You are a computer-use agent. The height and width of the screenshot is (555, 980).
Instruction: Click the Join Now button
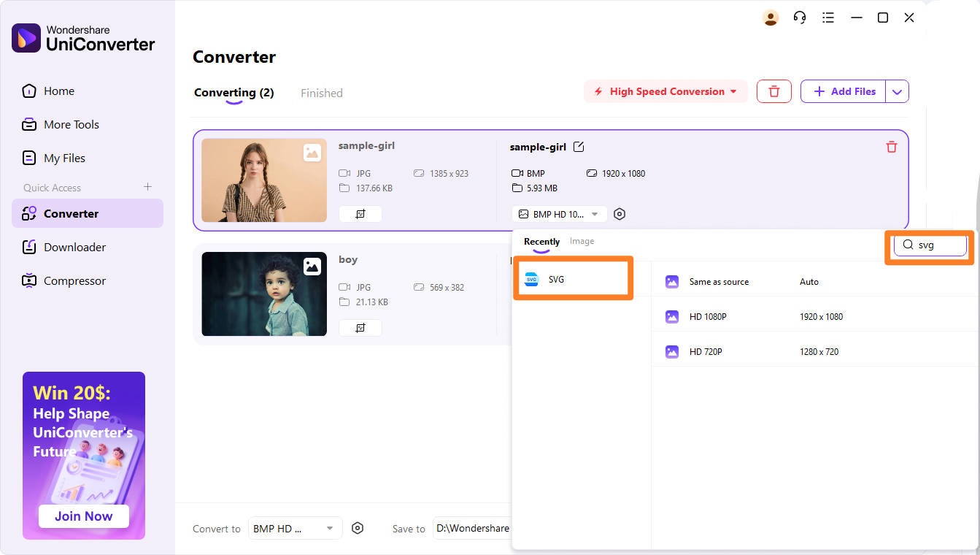[84, 516]
